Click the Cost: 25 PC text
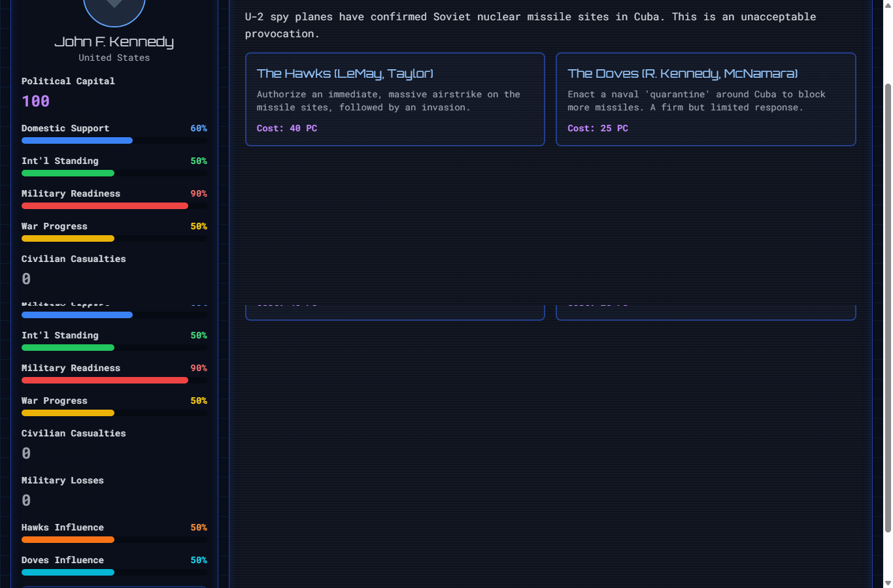The height and width of the screenshot is (588, 893). tap(598, 128)
